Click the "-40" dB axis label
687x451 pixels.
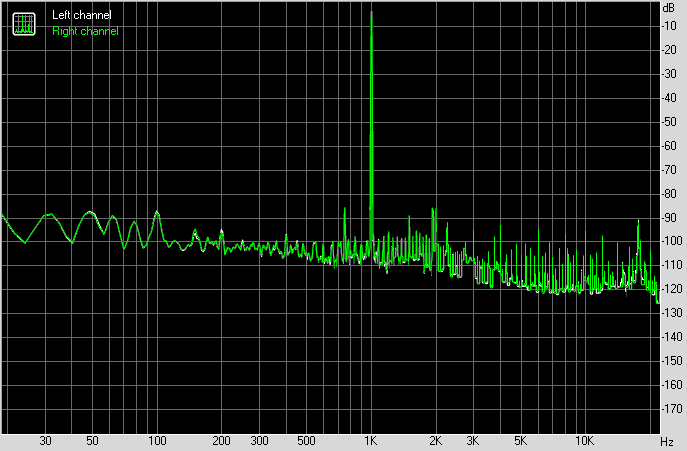click(x=669, y=98)
